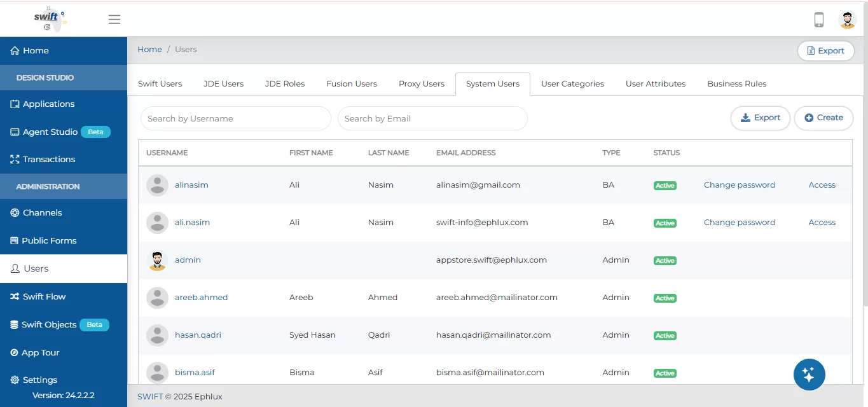The image size is (868, 407).
Task: Start the App Tour
Action: [x=64, y=352]
